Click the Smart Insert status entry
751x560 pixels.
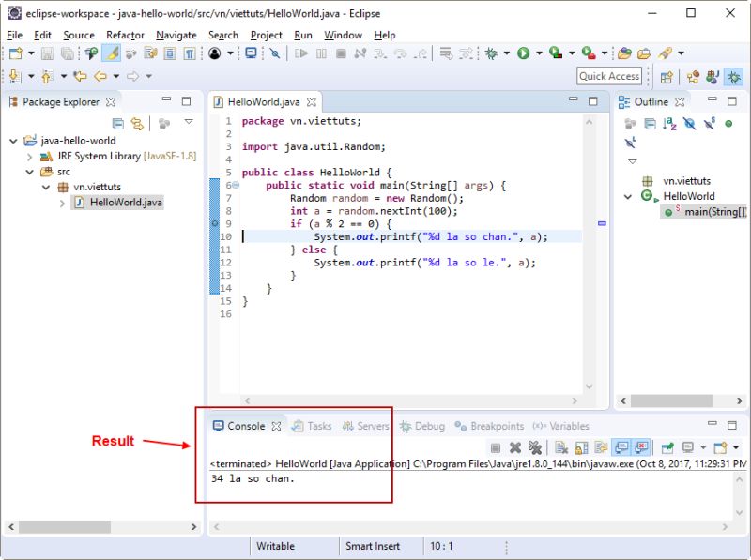point(373,546)
